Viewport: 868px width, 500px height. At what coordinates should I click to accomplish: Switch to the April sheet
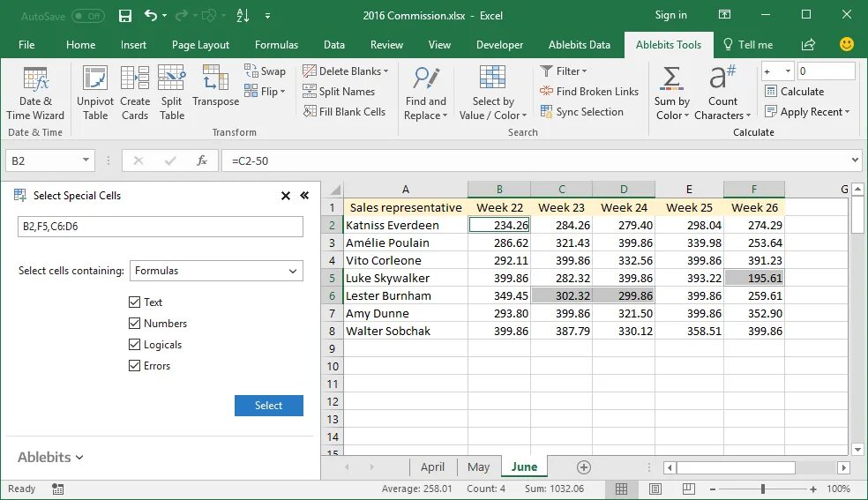pyautogui.click(x=432, y=466)
